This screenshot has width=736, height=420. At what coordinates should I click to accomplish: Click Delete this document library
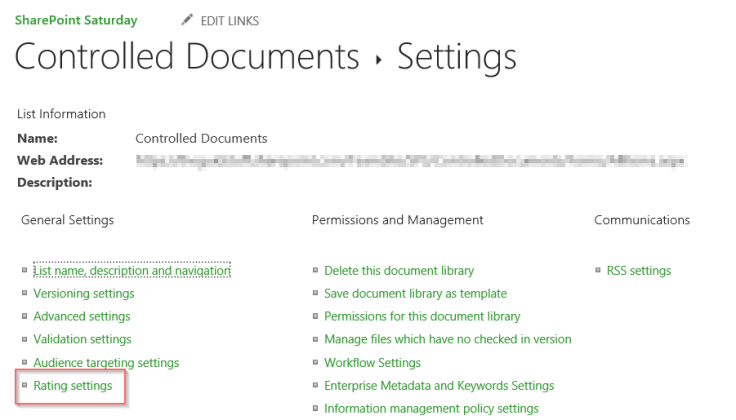pos(399,271)
